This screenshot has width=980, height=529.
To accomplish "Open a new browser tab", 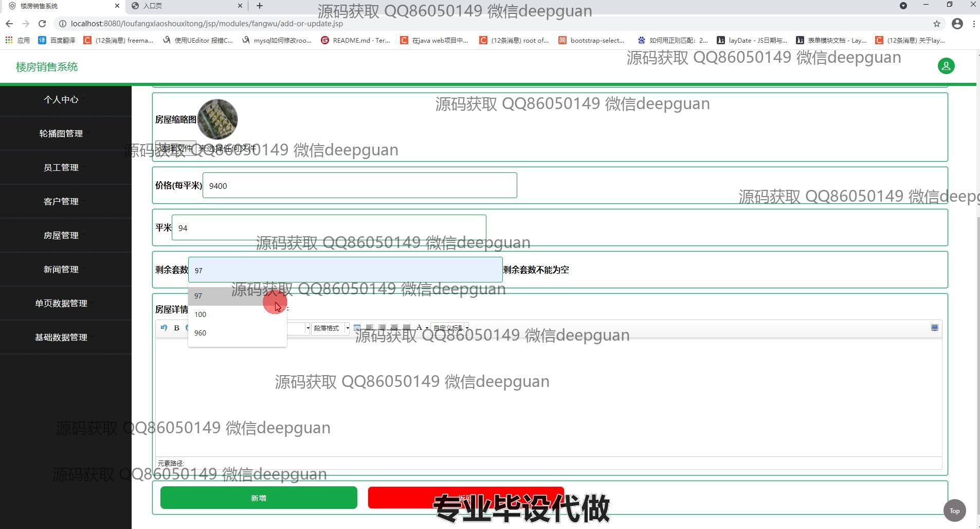I will (x=260, y=6).
